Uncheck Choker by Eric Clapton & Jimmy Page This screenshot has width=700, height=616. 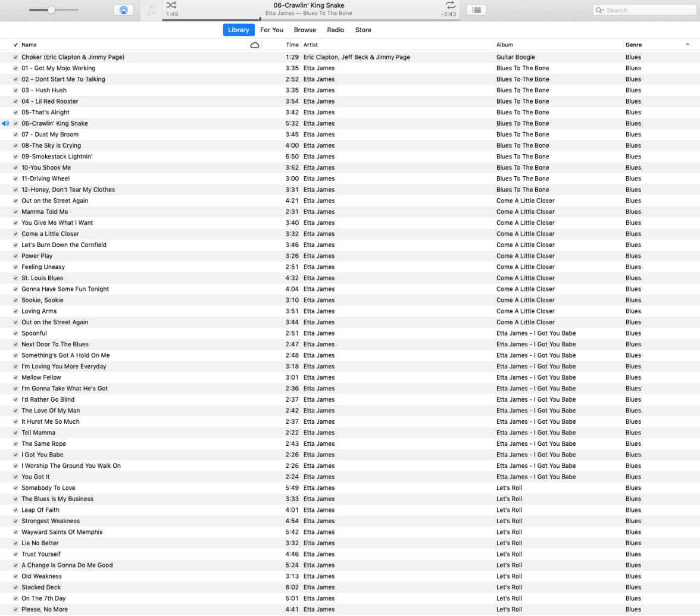[x=15, y=57]
